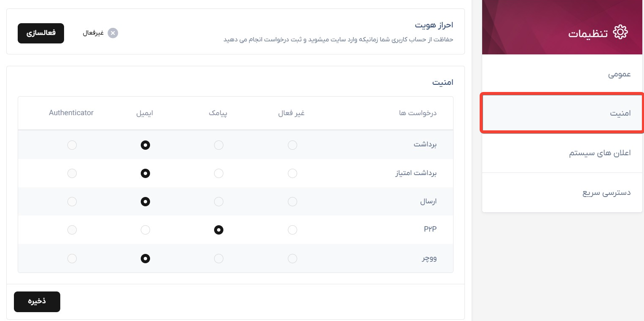Viewport: 644px width, 321px height.
Task: Set ووچر row to غیر فعال radio
Action: click(292, 258)
